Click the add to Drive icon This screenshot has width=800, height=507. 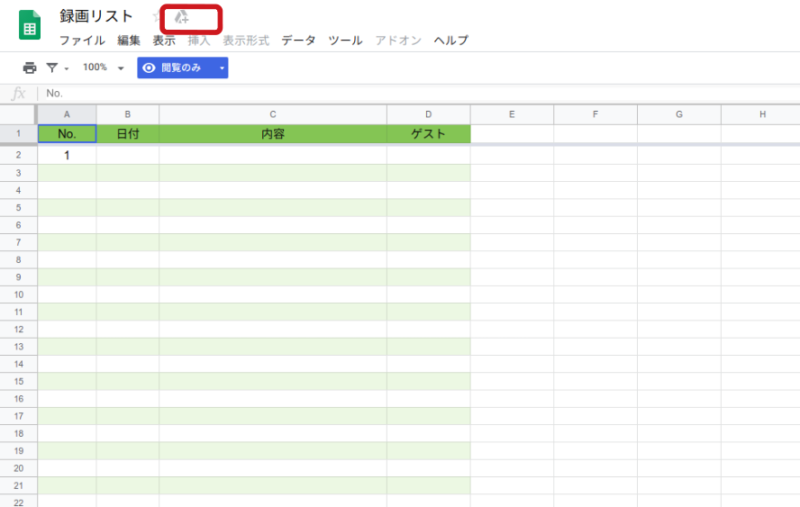[x=182, y=17]
